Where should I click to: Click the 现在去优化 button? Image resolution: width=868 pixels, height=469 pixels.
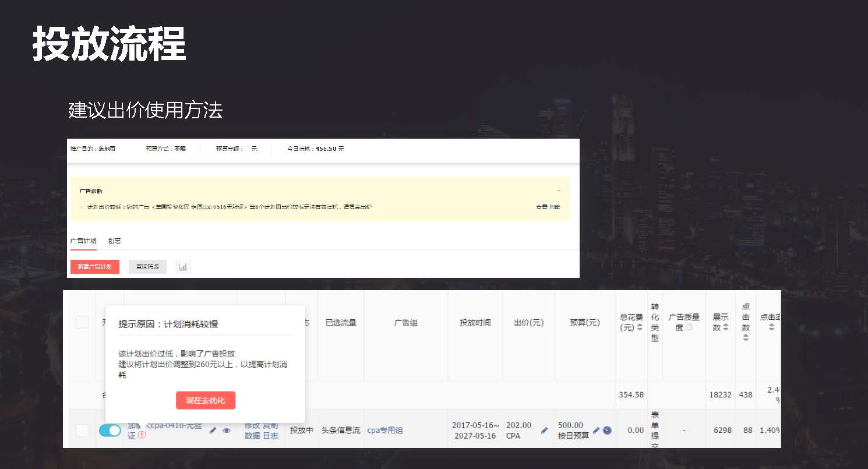coord(206,400)
